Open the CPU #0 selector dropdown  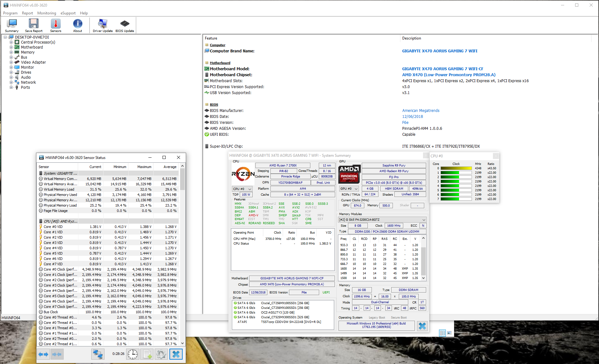click(242, 189)
